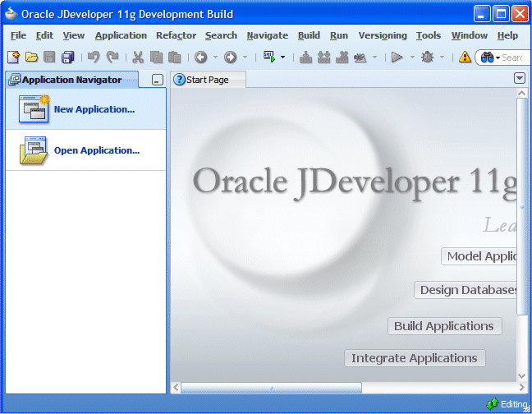Click the Copy toolbar icon

point(156,57)
